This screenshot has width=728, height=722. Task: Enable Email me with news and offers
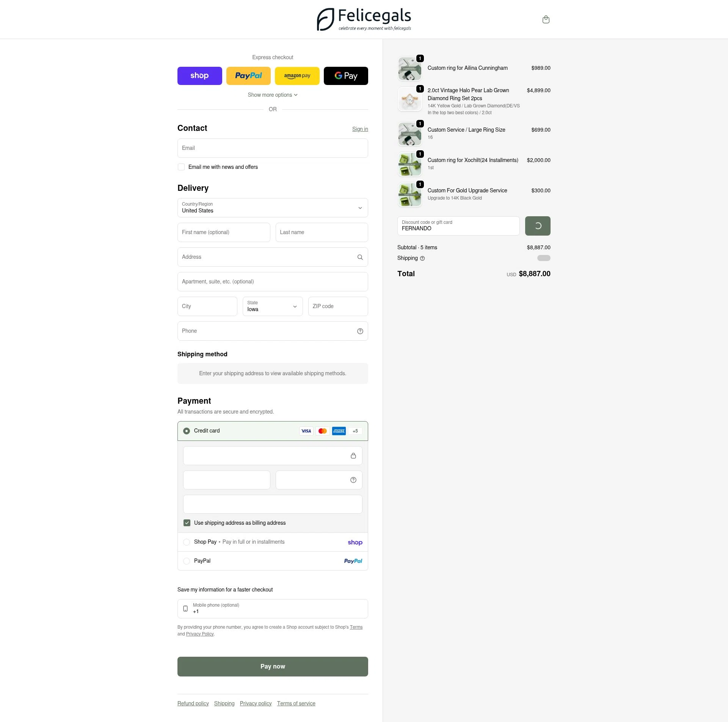181,167
